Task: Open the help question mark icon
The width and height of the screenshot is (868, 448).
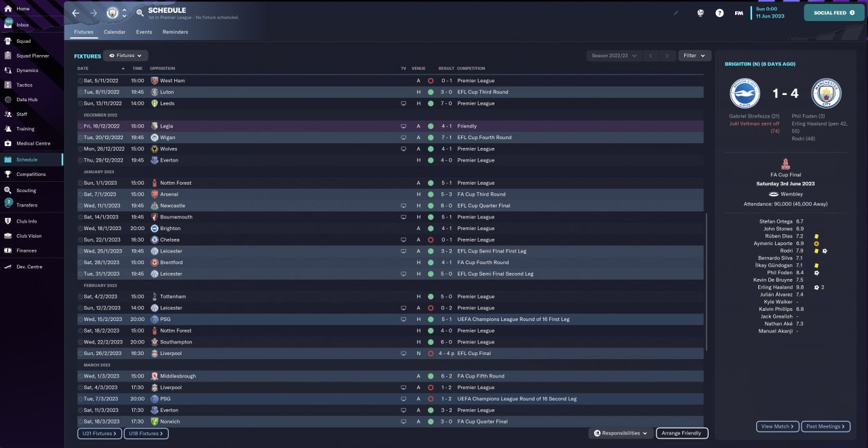Action: pos(719,13)
